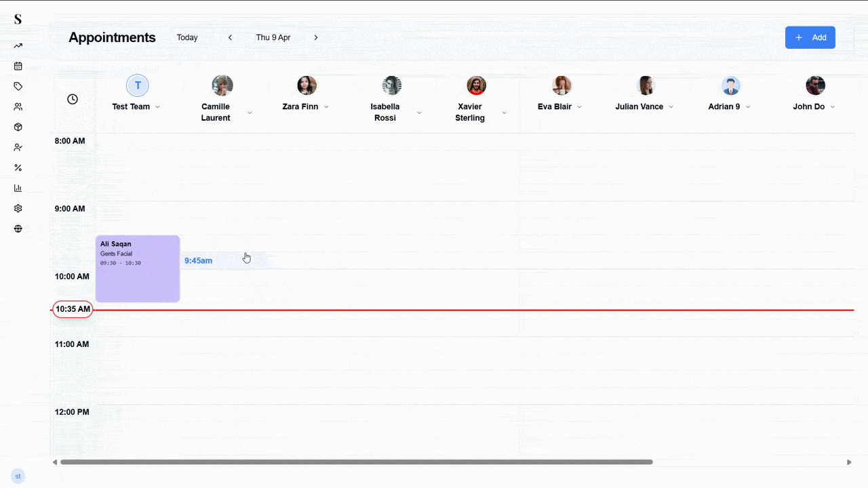
Task: Click the analytics bar chart icon
Action: pyautogui.click(x=18, y=188)
